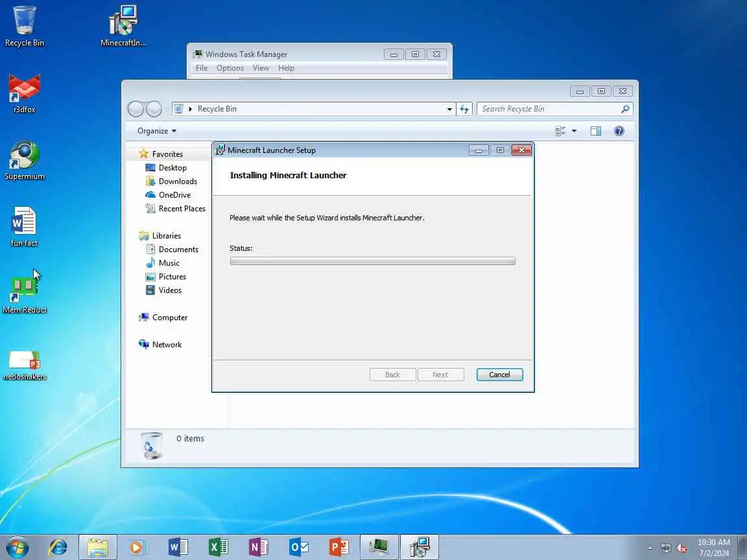Launch OneNote from the taskbar
The image size is (747, 560).
(x=258, y=547)
